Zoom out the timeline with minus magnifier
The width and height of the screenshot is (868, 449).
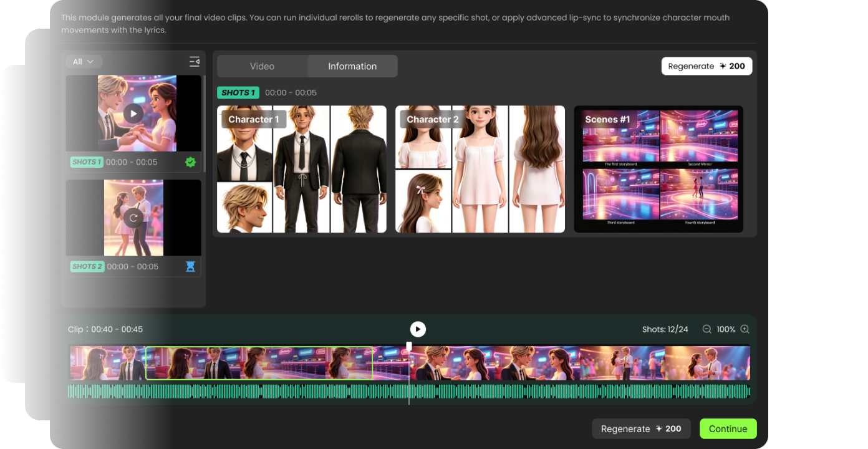pyautogui.click(x=706, y=329)
